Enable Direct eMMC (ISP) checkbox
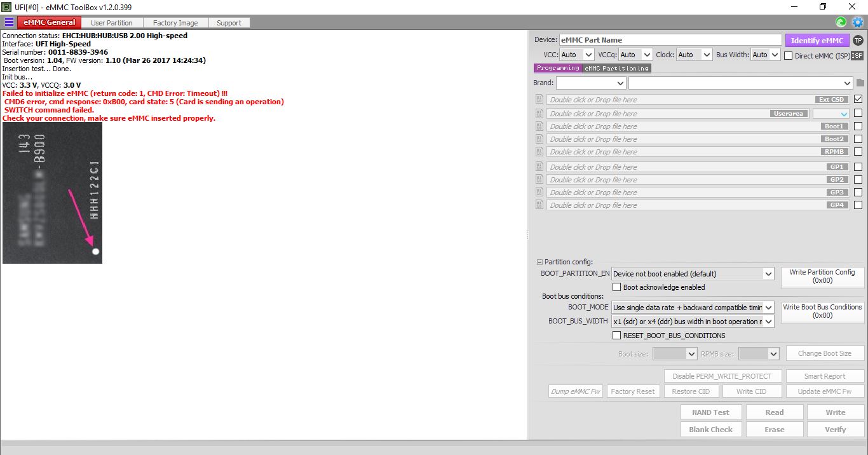 (789, 55)
